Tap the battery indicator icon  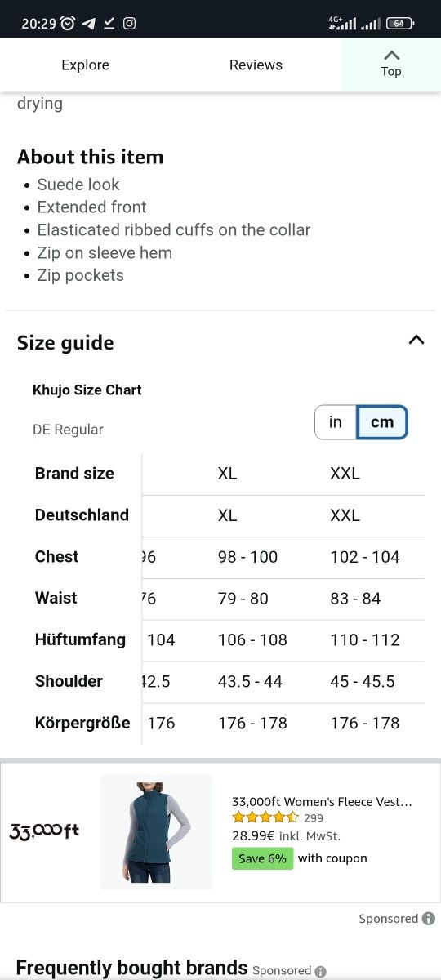(399, 24)
